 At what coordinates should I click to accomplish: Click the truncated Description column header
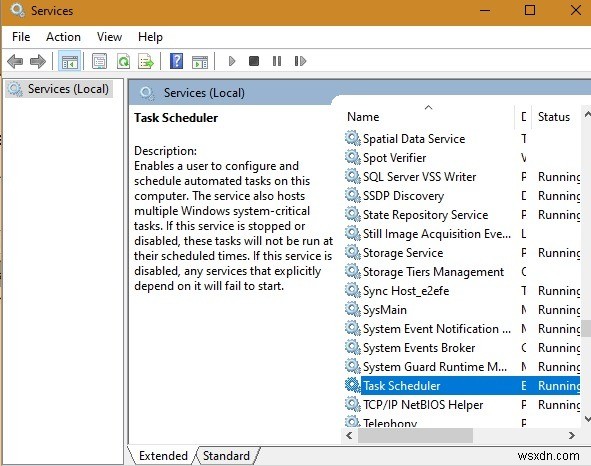pyautogui.click(x=524, y=116)
